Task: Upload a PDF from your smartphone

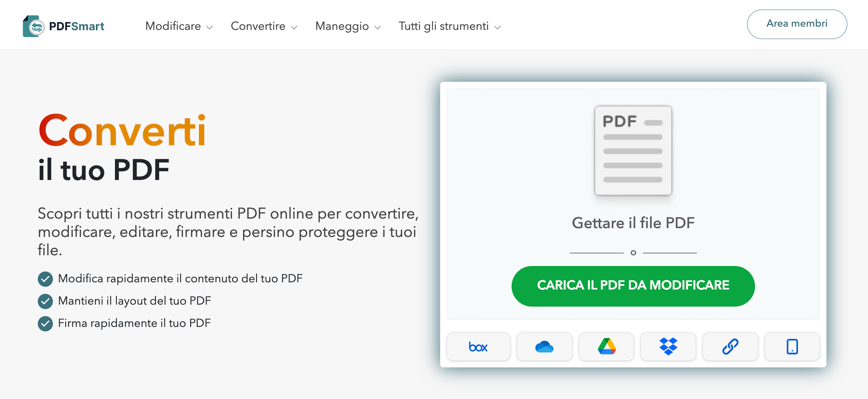Action: 792,346
